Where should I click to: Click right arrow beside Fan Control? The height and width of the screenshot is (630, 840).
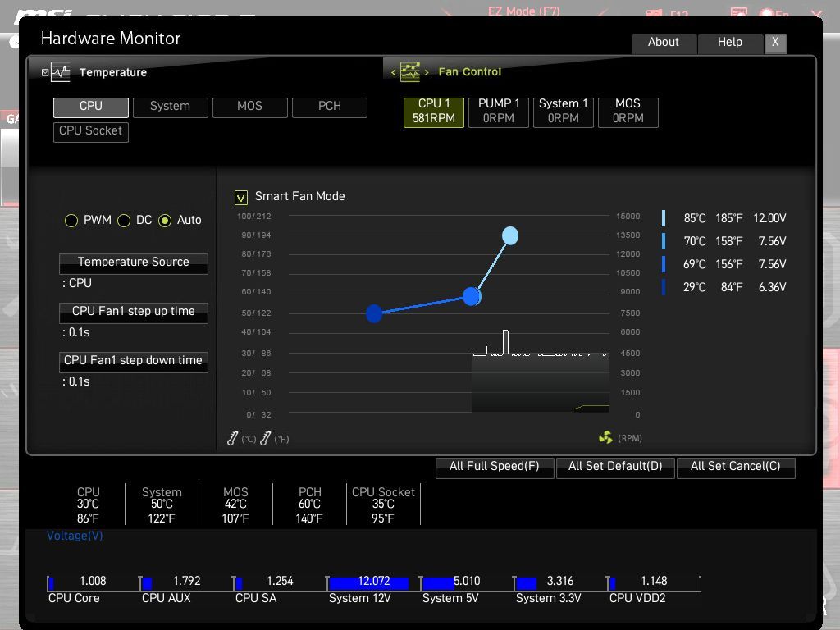click(x=427, y=72)
